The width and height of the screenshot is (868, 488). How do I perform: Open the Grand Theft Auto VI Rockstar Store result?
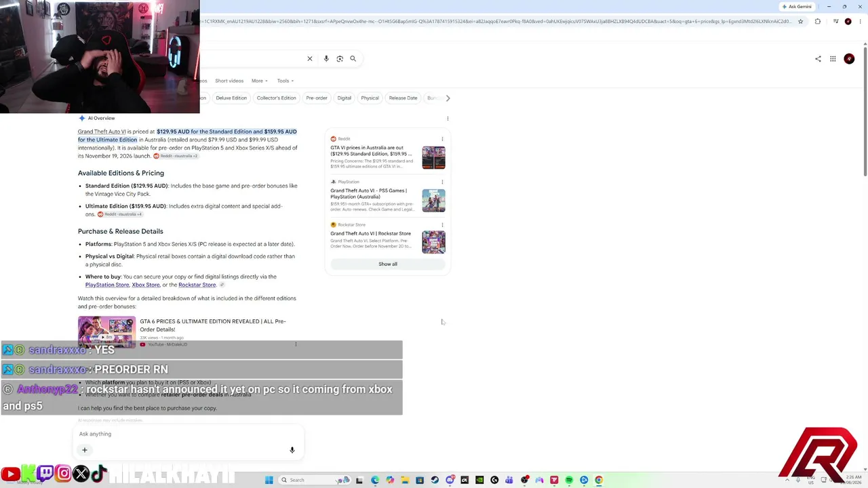pyautogui.click(x=370, y=234)
